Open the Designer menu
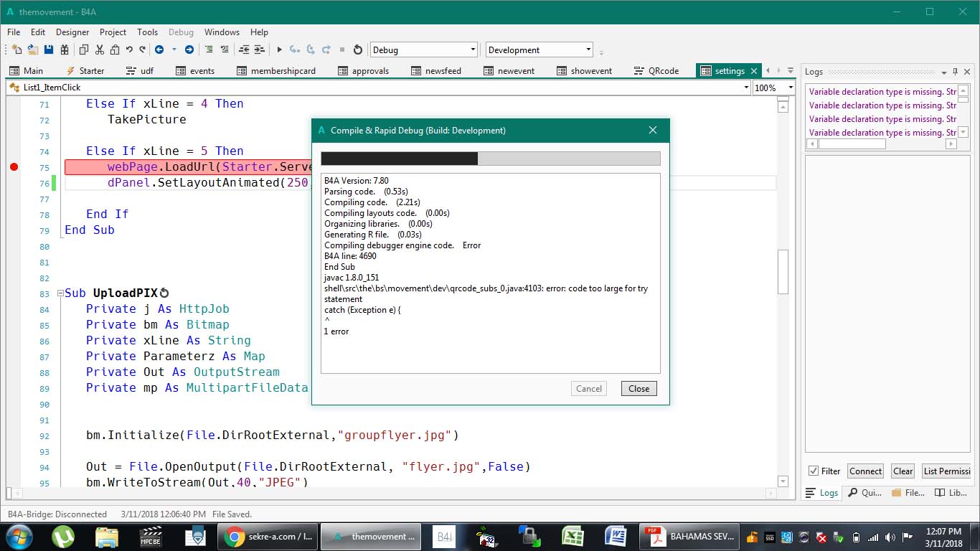The width and height of the screenshot is (980, 551). tap(72, 32)
